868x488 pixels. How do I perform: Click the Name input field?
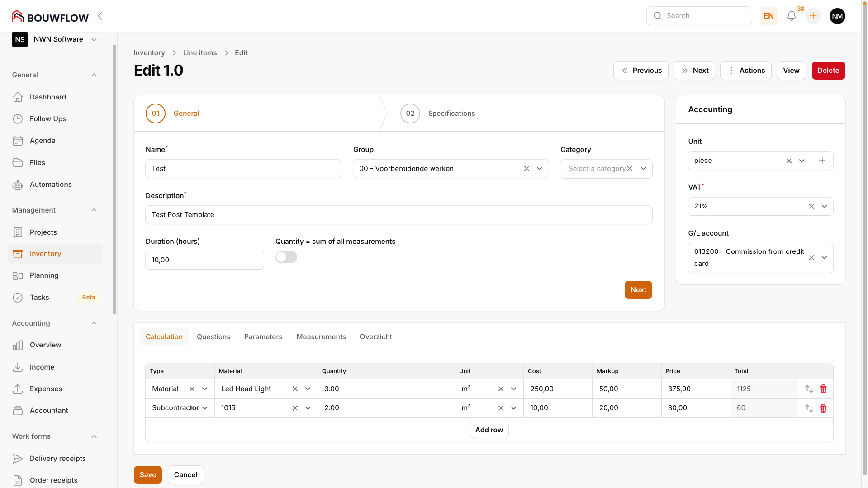[243, 169]
